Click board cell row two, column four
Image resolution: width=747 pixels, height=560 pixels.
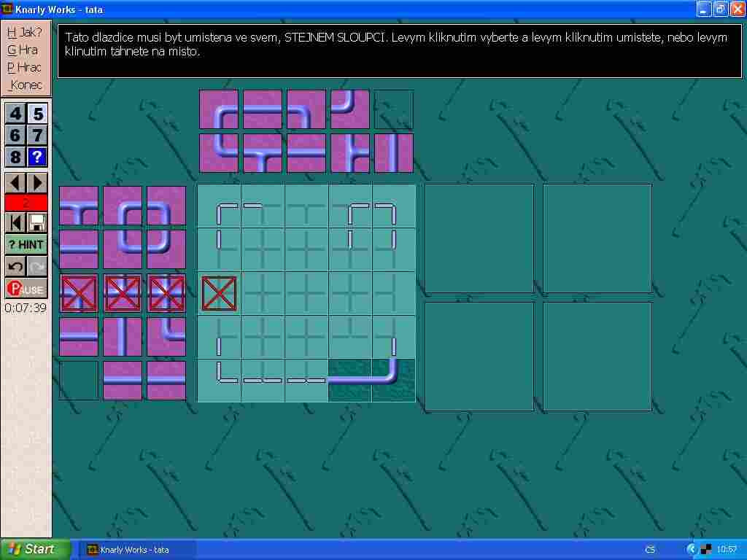click(x=350, y=250)
